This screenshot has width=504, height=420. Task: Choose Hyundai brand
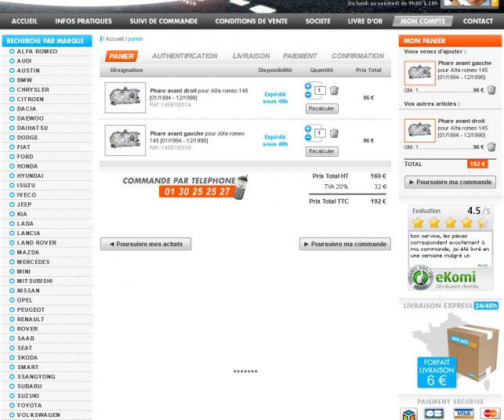click(31, 176)
